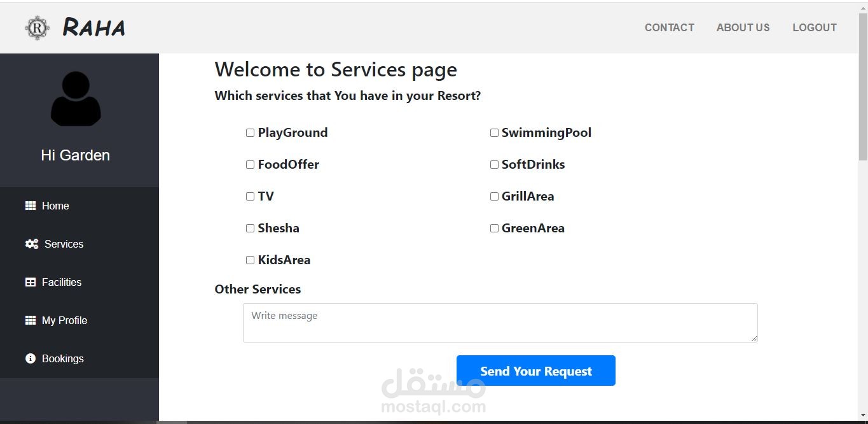Image resolution: width=868 pixels, height=424 pixels.
Task: Click the user avatar above Hi Garden
Action: (x=75, y=99)
